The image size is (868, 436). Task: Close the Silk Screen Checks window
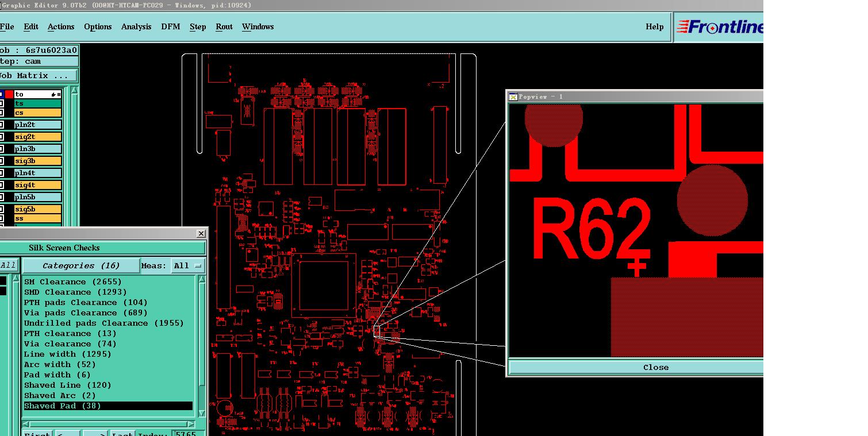(201, 233)
